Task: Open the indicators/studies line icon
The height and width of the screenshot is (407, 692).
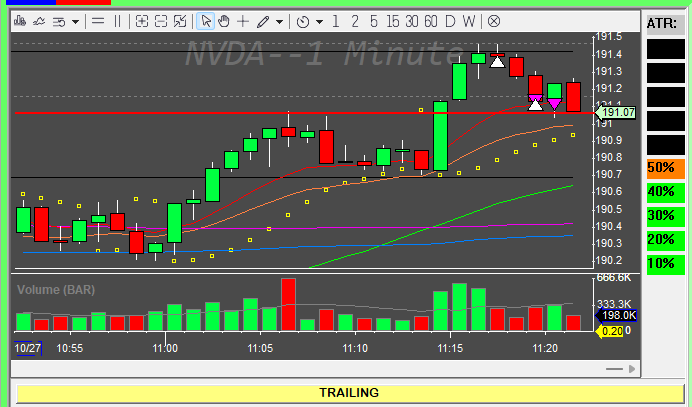Action: point(39,21)
